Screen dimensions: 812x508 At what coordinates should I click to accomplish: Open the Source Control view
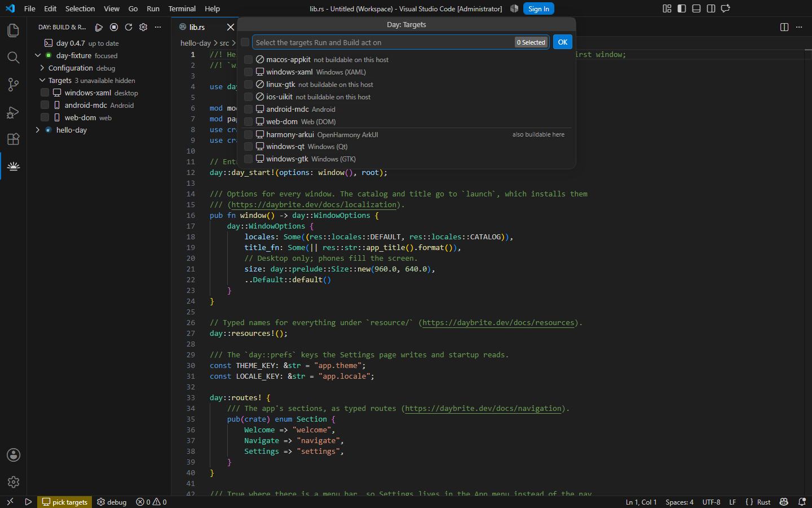pos(14,85)
